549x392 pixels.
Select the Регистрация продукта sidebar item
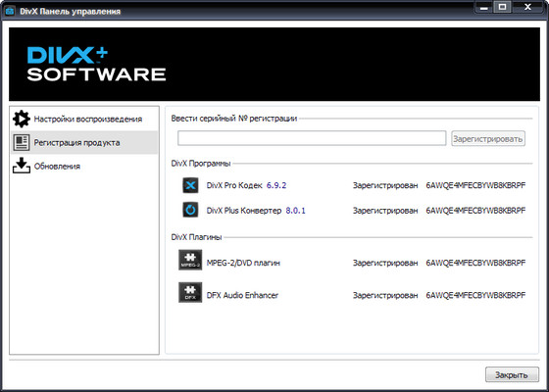pyautogui.click(x=84, y=142)
